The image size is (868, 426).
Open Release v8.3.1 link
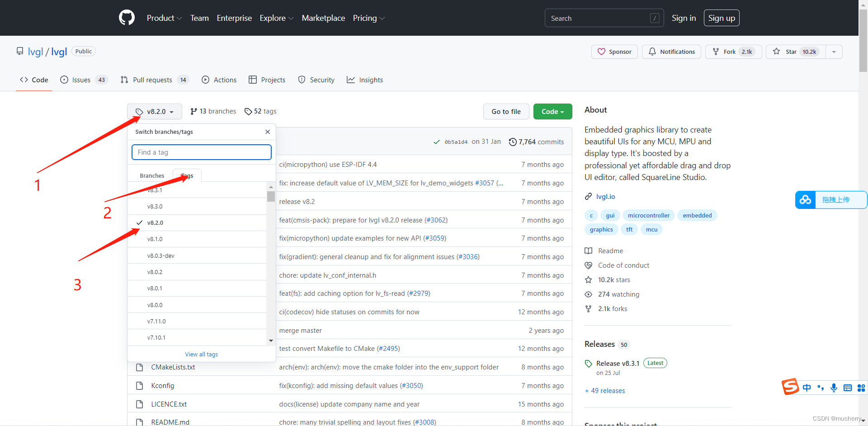pos(618,363)
